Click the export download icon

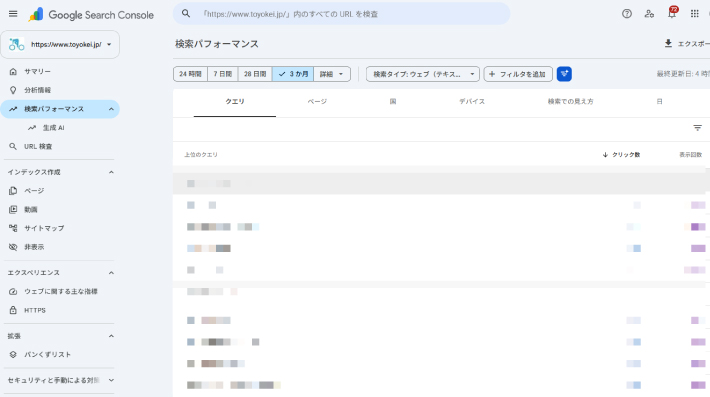click(x=668, y=43)
